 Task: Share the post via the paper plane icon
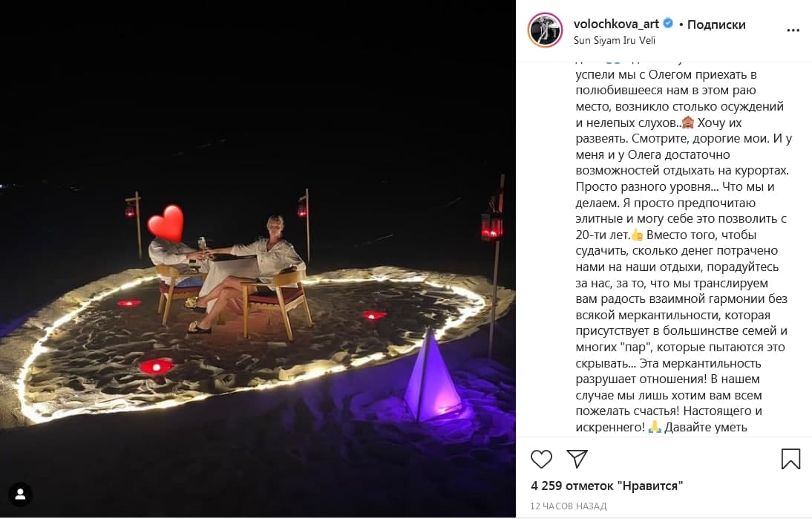click(577, 458)
